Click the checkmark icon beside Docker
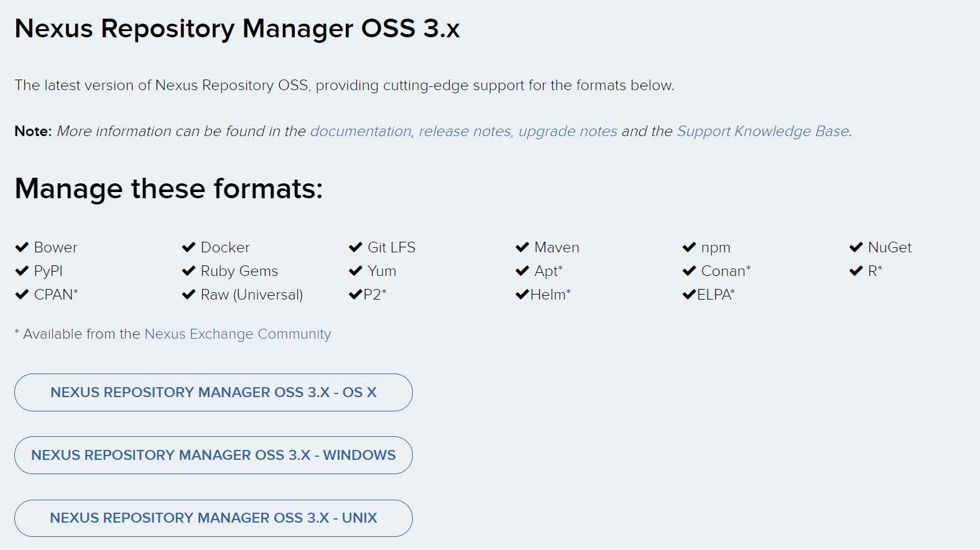Viewport: 980px width, 550px height. click(x=188, y=247)
